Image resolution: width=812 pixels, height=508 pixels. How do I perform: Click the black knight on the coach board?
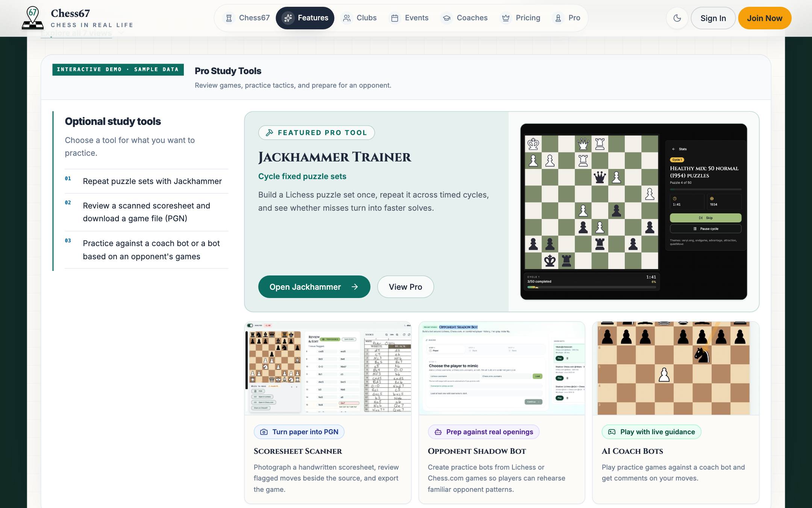click(x=701, y=354)
